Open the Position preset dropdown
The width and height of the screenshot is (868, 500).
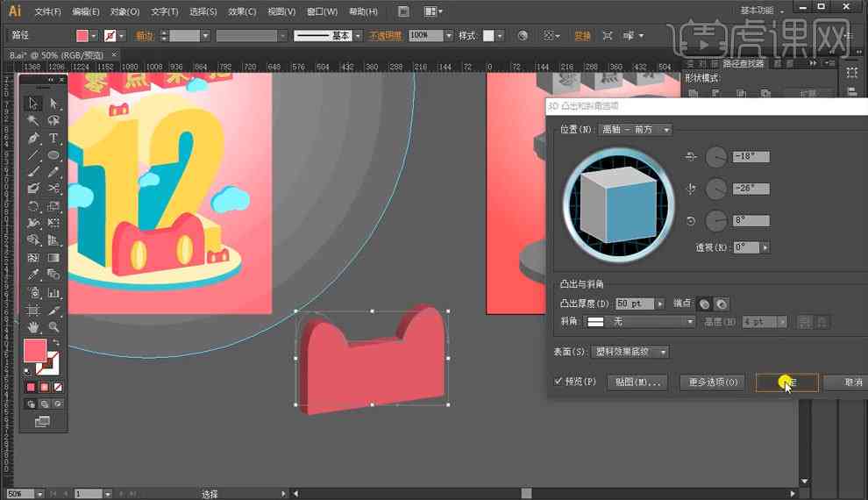pyautogui.click(x=636, y=130)
